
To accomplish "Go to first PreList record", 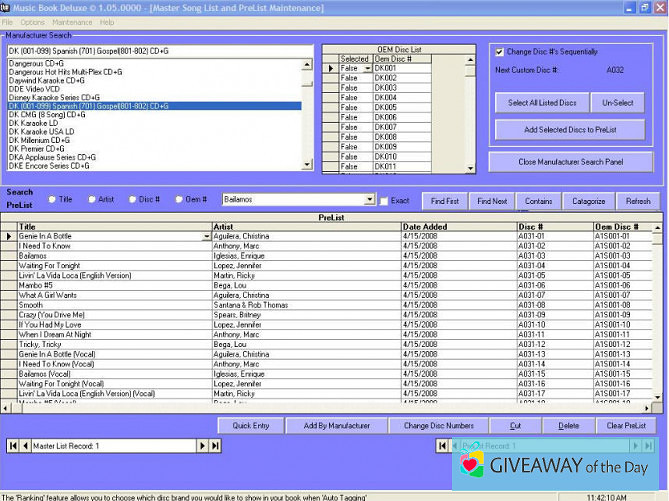I will click(441, 445).
